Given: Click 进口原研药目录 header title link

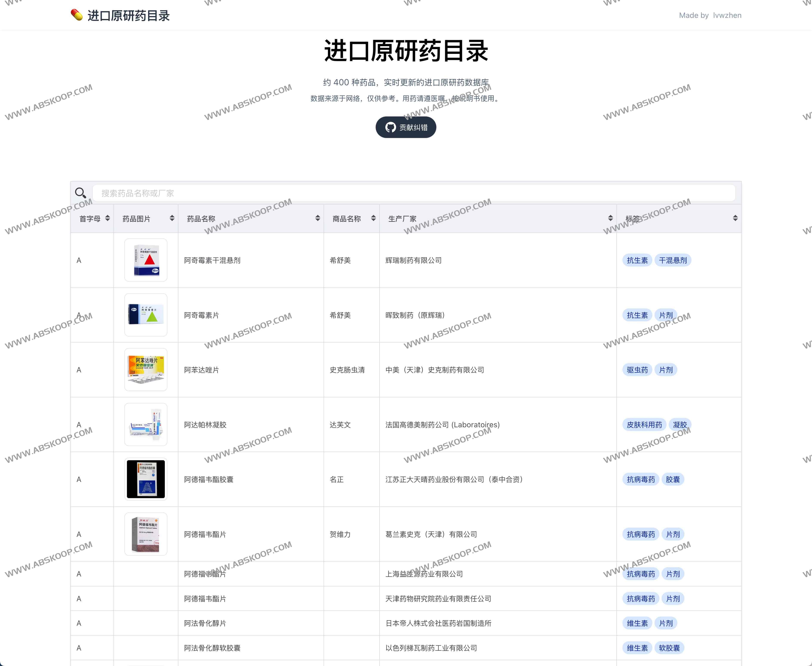Looking at the screenshot, I should pyautogui.click(x=128, y=16).
